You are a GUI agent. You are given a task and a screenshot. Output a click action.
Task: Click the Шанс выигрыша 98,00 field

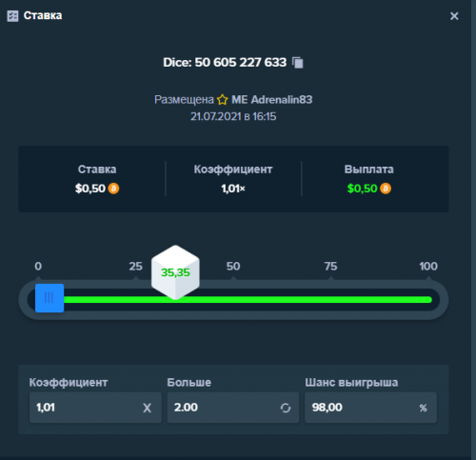[370, 408]
